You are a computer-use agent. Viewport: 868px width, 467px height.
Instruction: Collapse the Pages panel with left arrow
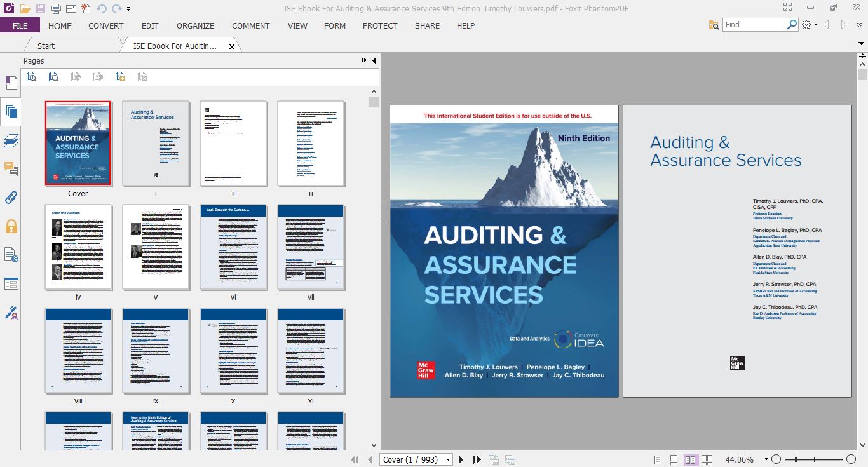coord(374,60)
